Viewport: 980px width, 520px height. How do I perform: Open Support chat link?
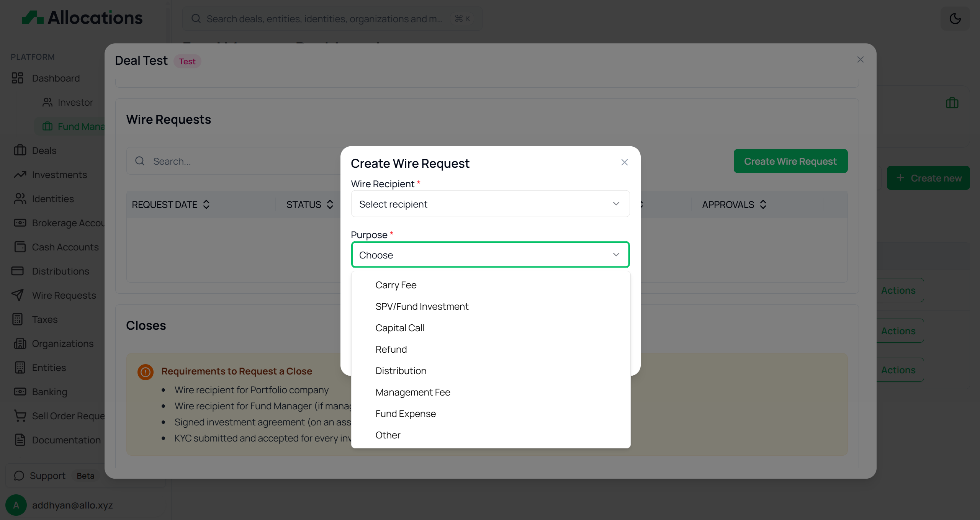click(47, 476)
